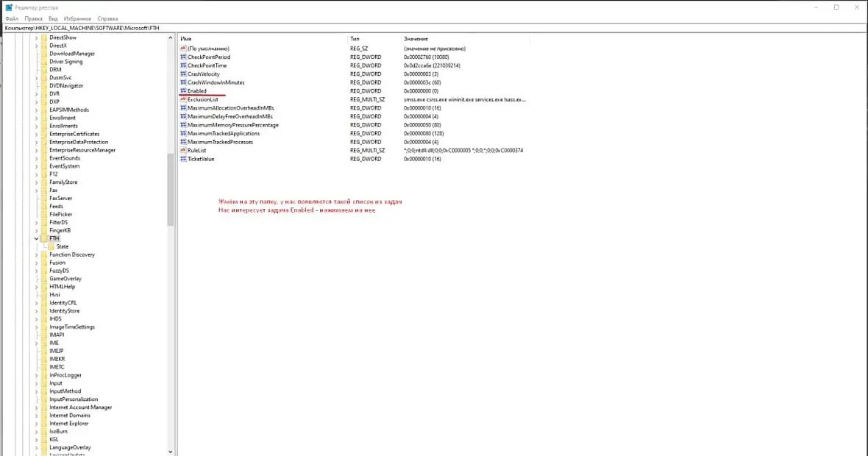This screenshot has width=868, height=456.
Task: Expand the EnterpriseCertificates tree node
Action: (x=37, y=134)
